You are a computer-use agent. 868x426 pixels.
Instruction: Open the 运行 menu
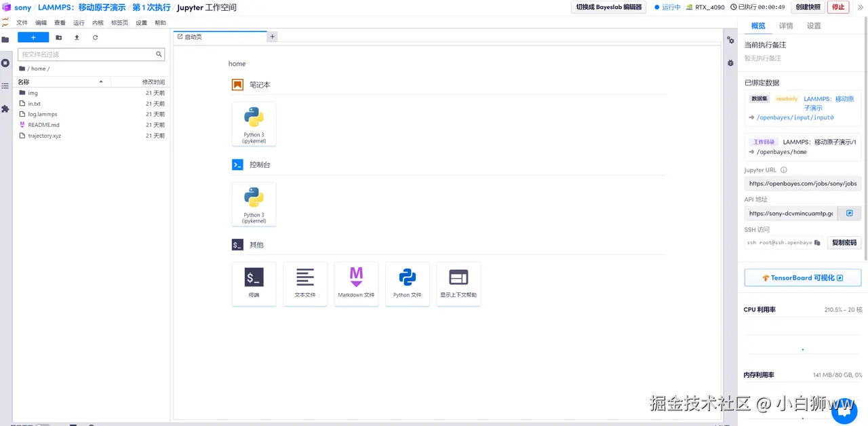pos(79,22)
